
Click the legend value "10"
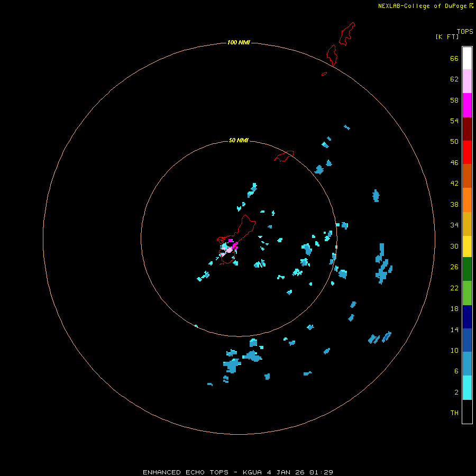tap(454, 351)
